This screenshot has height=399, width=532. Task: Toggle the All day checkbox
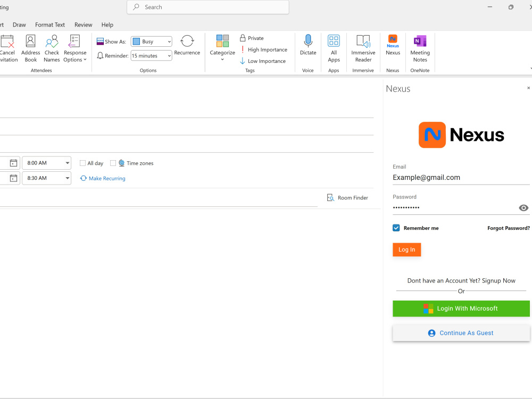(82, 163)
